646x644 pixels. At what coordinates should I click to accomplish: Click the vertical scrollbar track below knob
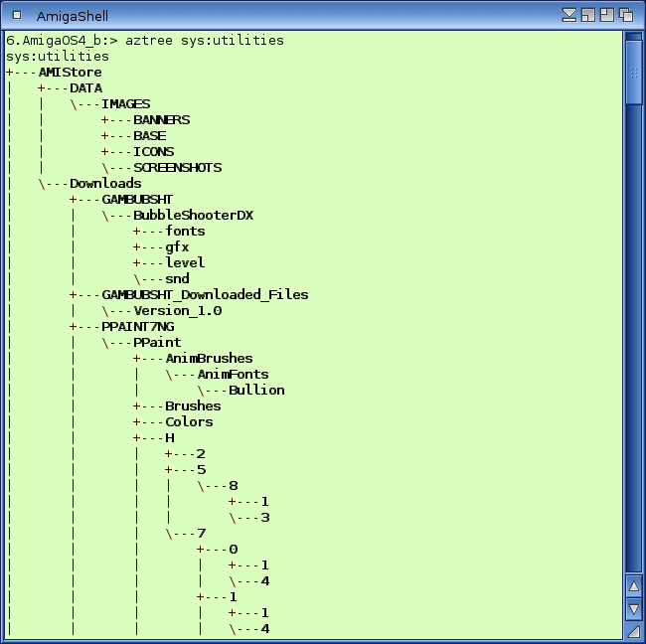click(634, 338)
